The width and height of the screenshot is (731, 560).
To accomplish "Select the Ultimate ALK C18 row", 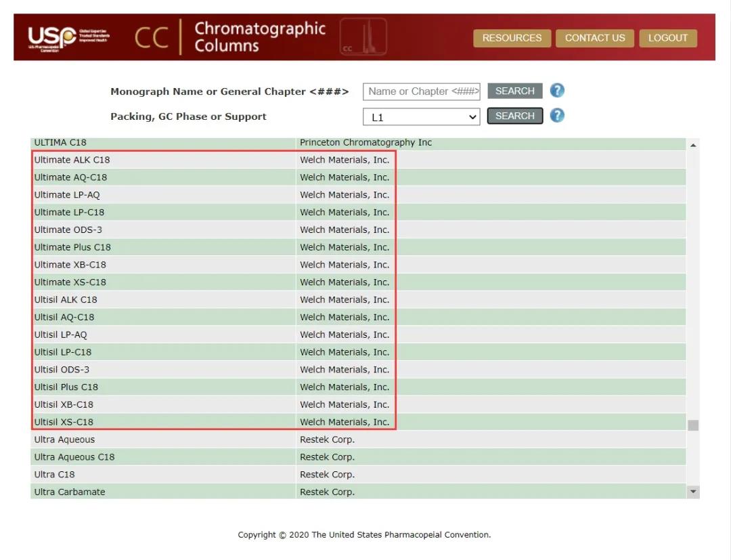I will [x=72, y=160].
